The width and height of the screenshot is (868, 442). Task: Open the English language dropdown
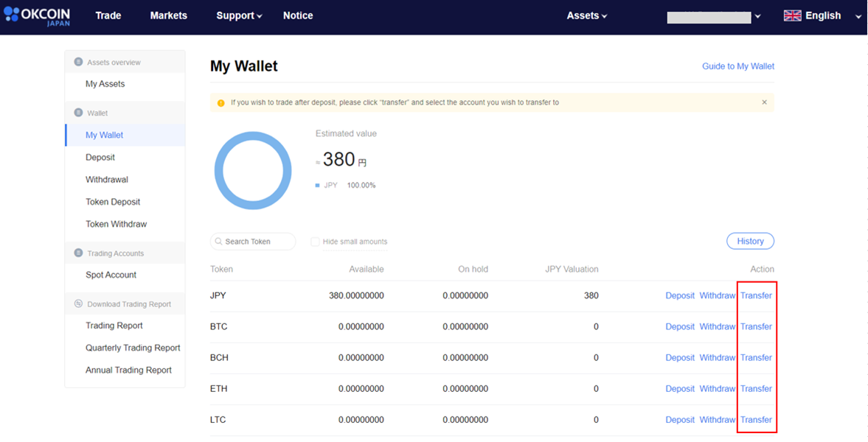[822, 15]
